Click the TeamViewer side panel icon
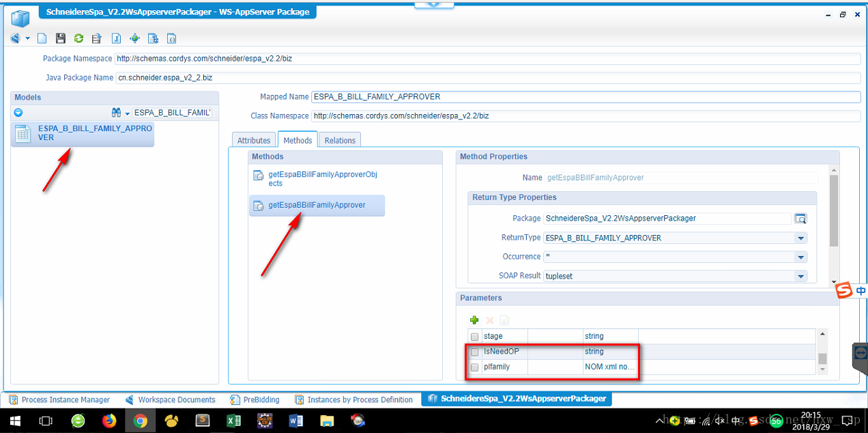 click(860, 352)
